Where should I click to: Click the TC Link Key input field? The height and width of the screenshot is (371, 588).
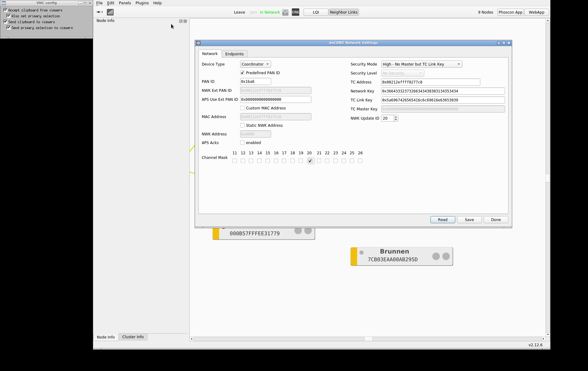(x=443, y=100)
